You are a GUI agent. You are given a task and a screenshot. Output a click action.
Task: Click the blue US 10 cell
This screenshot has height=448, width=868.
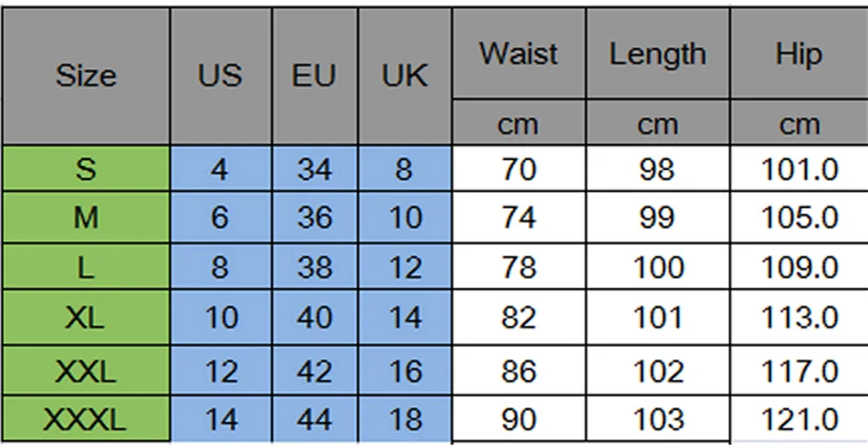pos(220,318)
